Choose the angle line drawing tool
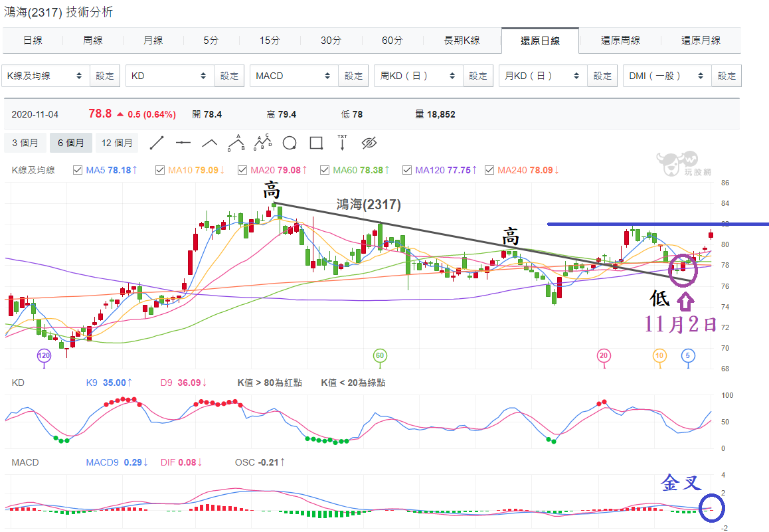The width and height of the screenshot is (769, 532). [210, 143]
